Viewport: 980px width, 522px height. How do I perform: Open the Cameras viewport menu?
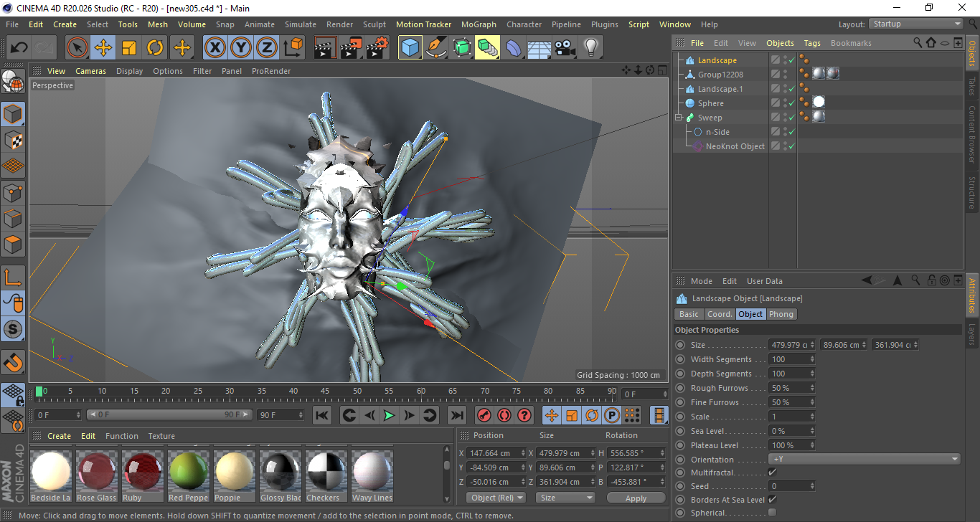point(91,71)
